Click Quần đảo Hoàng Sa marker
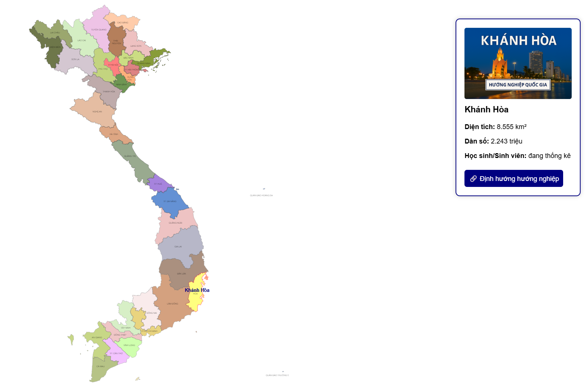Screen dimensions: 588x392 click(264, 189)
